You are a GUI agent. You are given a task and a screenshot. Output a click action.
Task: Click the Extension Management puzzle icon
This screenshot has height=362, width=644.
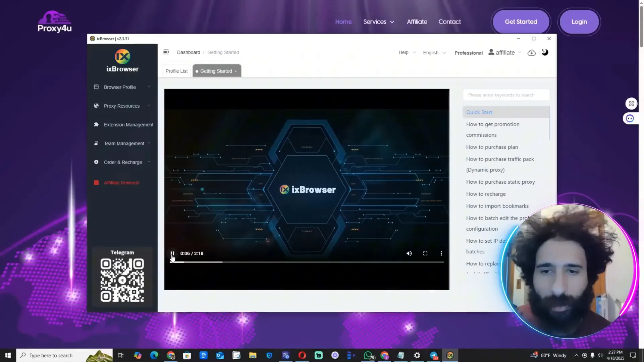tap(96, 124)
